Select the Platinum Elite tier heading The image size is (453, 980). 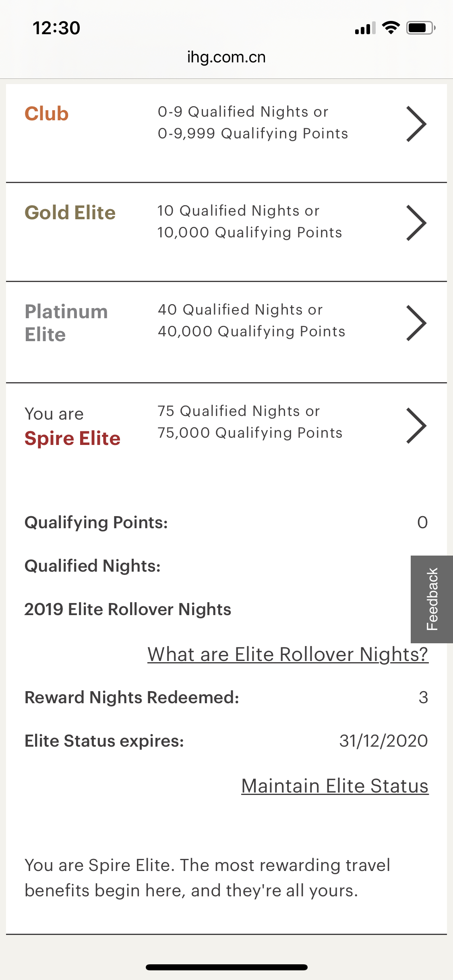[x=66, y=323]
